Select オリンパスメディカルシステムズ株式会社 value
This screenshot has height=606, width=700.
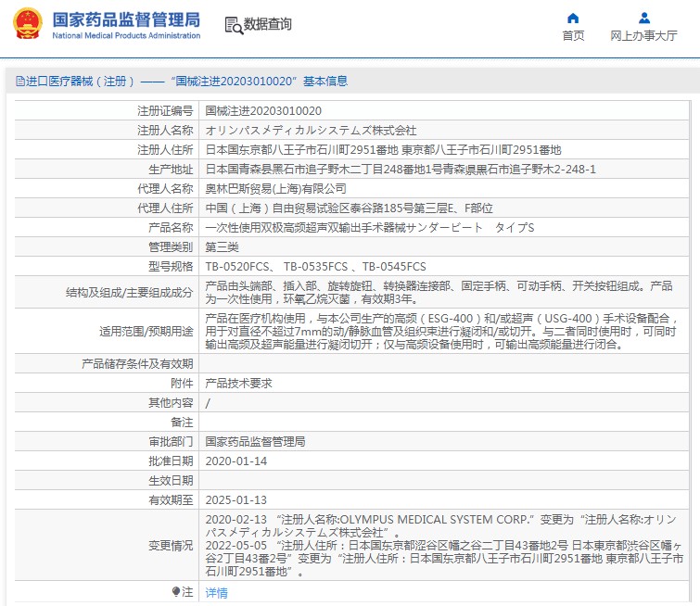pyautogui.click(x=312, y=131)
